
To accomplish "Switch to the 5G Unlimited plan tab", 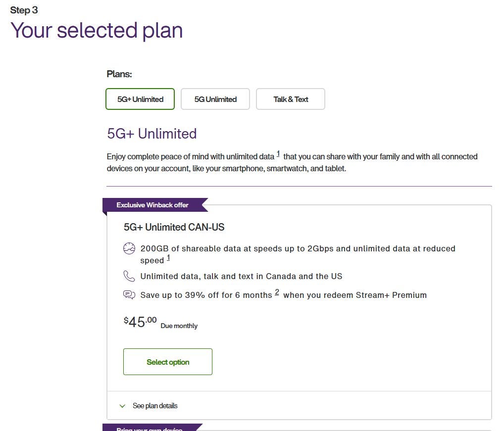I will (215, 99).
